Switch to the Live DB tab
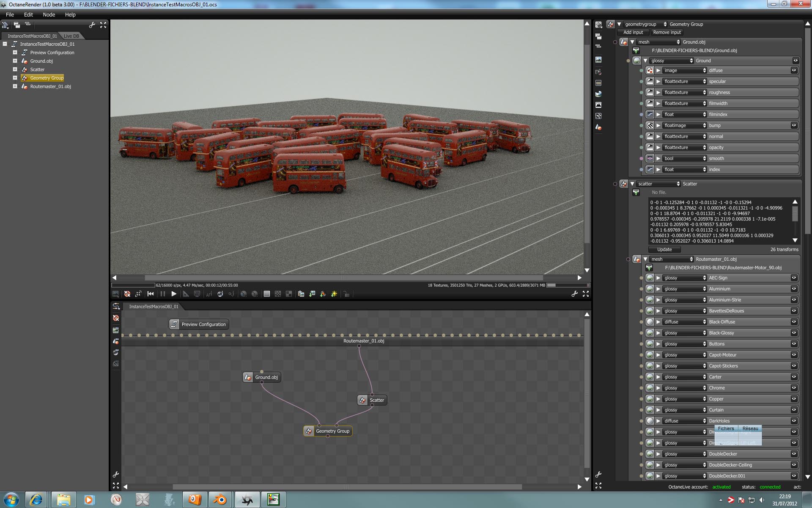The image size is (812, 508). (71, 36)
